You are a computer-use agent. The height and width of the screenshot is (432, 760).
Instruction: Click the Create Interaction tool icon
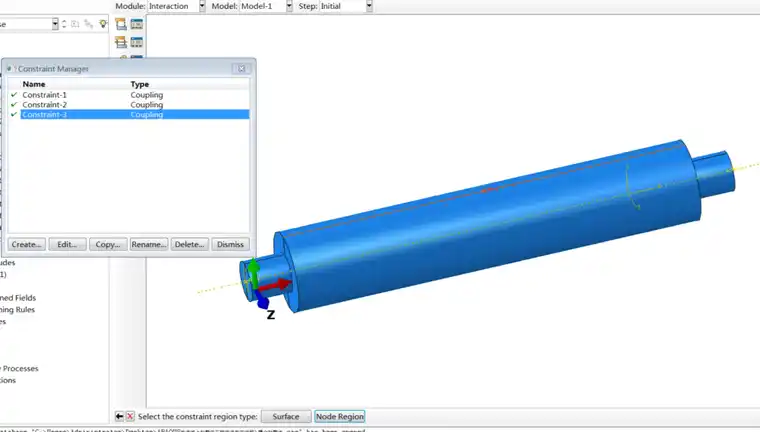click(x=121, y=24)
